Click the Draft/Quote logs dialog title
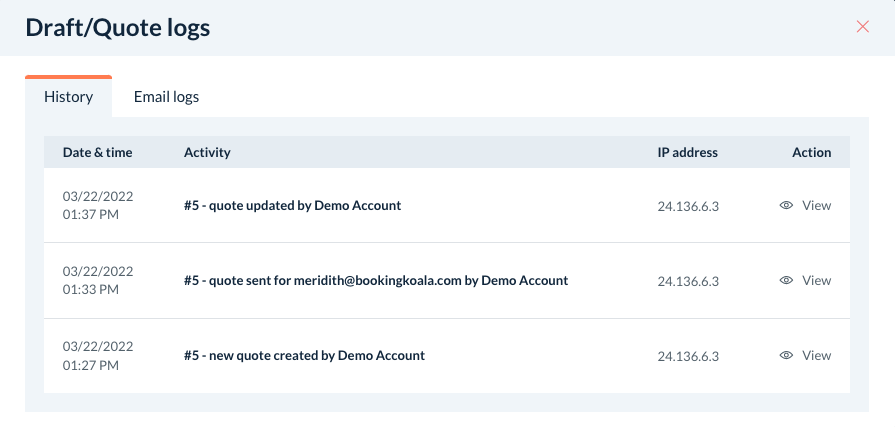This screenshot has height=427, width=895. click(118, 27)
